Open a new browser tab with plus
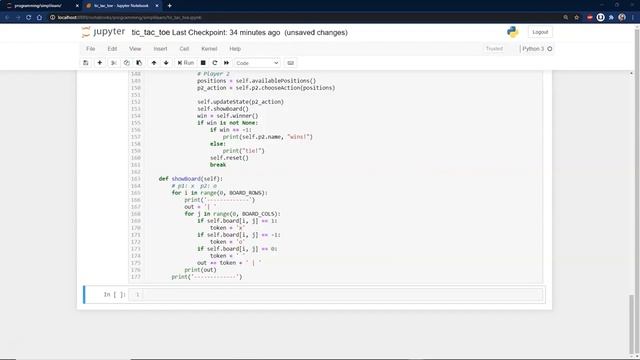This screenshot has height=360, width=640. 170,6
